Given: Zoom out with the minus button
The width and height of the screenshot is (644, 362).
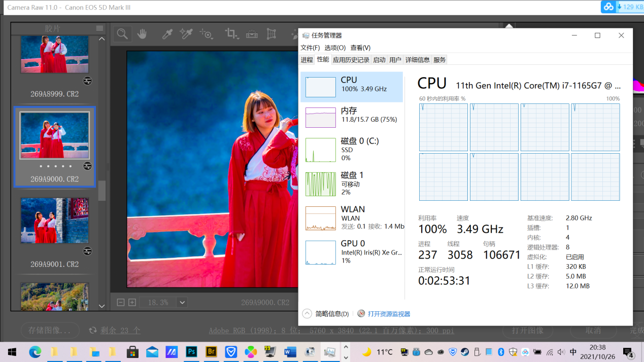Looking at the screenshot, I should point(121,303).
